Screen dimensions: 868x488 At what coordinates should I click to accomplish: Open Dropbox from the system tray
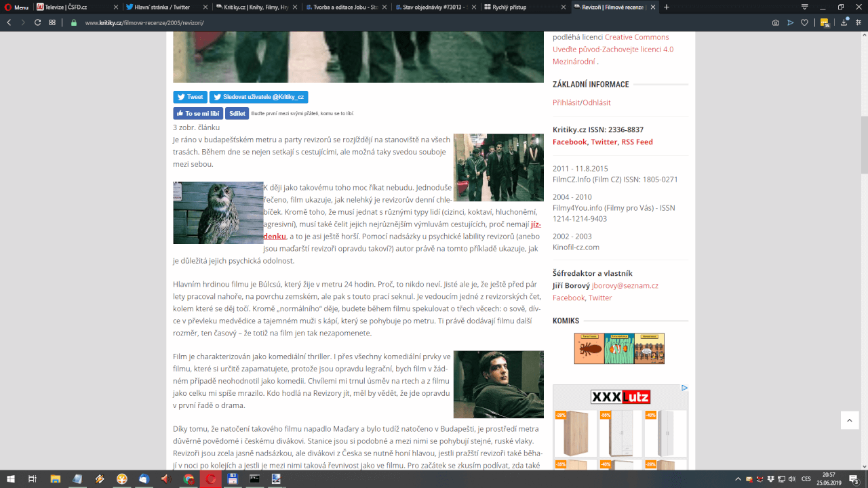point(771,480)
